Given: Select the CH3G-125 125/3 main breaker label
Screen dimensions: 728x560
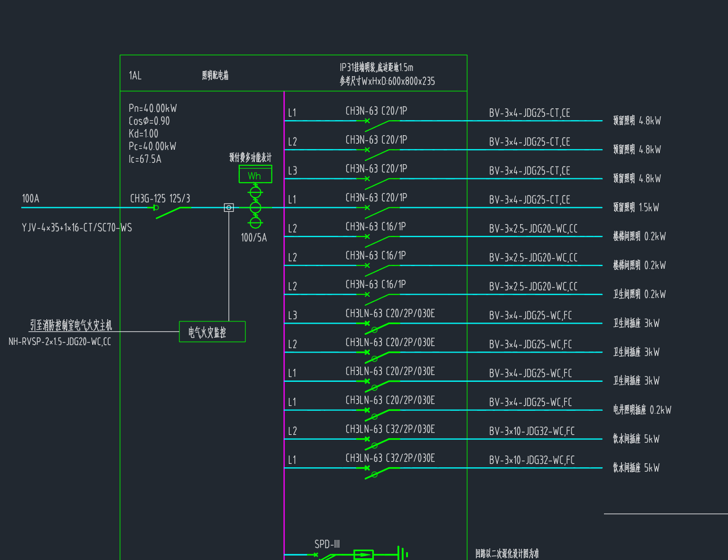Looking at the screenshot, I should pos(160,198).
